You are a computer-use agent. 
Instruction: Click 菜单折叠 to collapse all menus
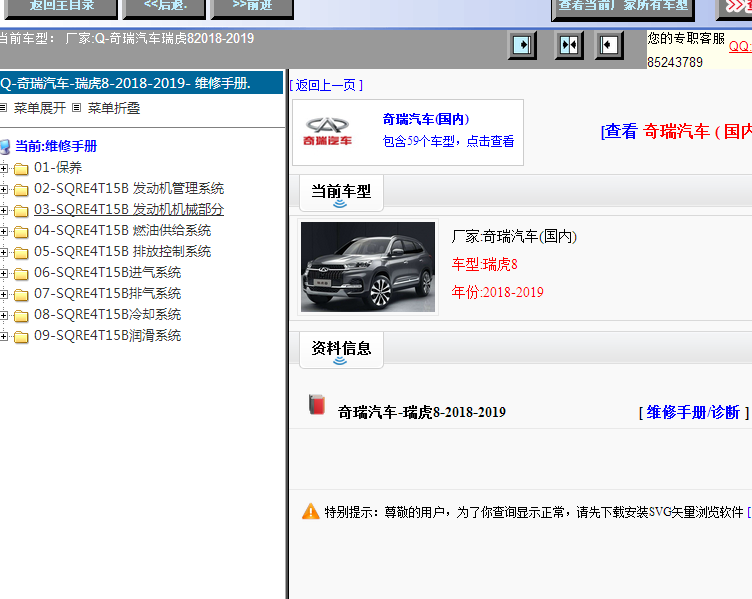(114, 108)
